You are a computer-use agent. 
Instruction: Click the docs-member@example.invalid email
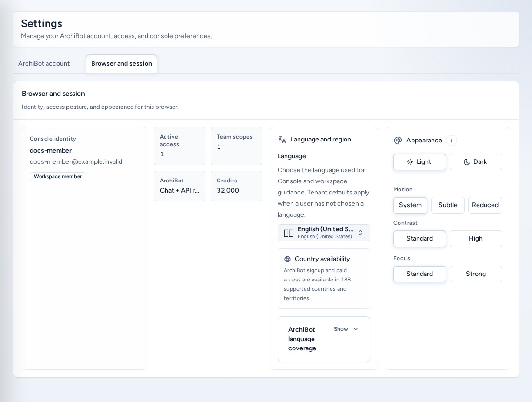(x=76, y=161)
